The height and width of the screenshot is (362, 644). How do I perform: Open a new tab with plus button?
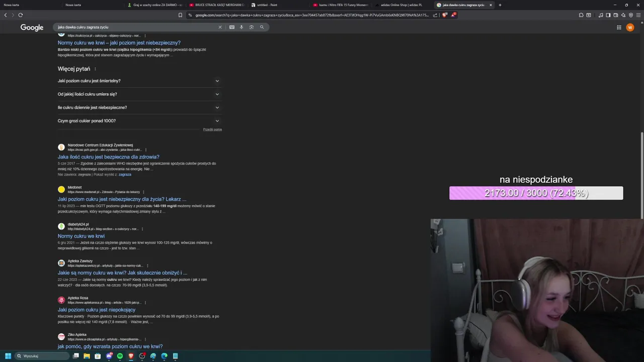pyautogui.click(x=500, y=5)
